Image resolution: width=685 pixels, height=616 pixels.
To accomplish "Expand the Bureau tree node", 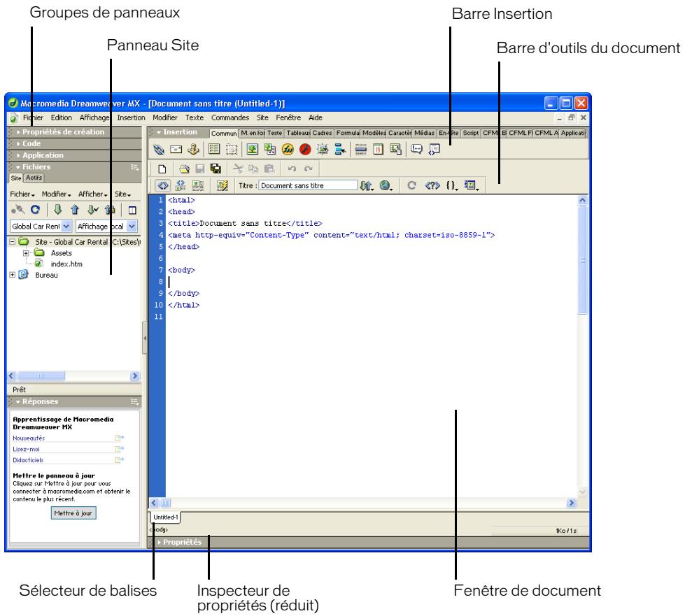I will [x=12, y=275].
